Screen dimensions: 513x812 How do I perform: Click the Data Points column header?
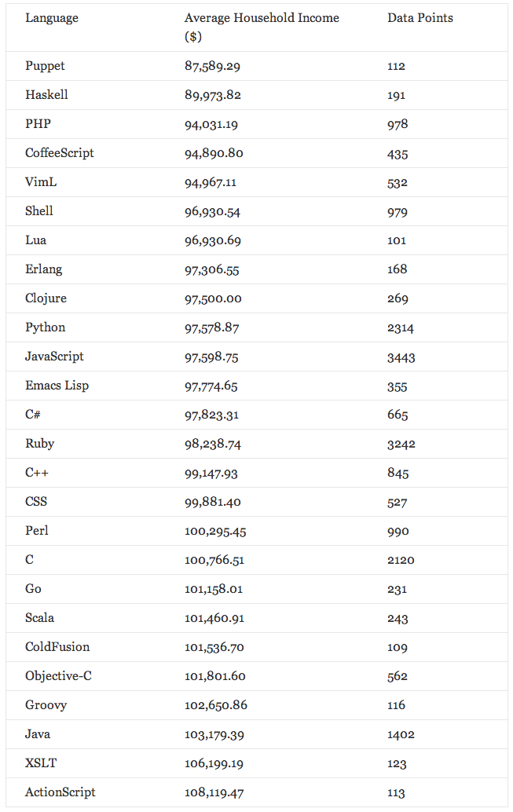click(x=420, y=18)
